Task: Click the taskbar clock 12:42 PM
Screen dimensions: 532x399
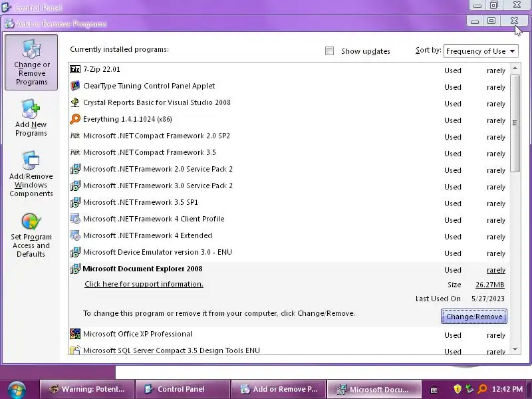Action: click(507, 389)
